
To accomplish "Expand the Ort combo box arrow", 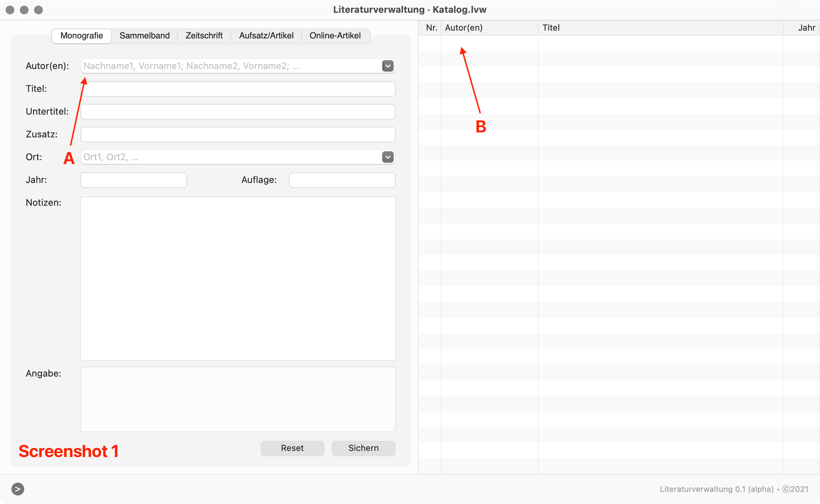I will pyautogui.click(x=388, y=157).
